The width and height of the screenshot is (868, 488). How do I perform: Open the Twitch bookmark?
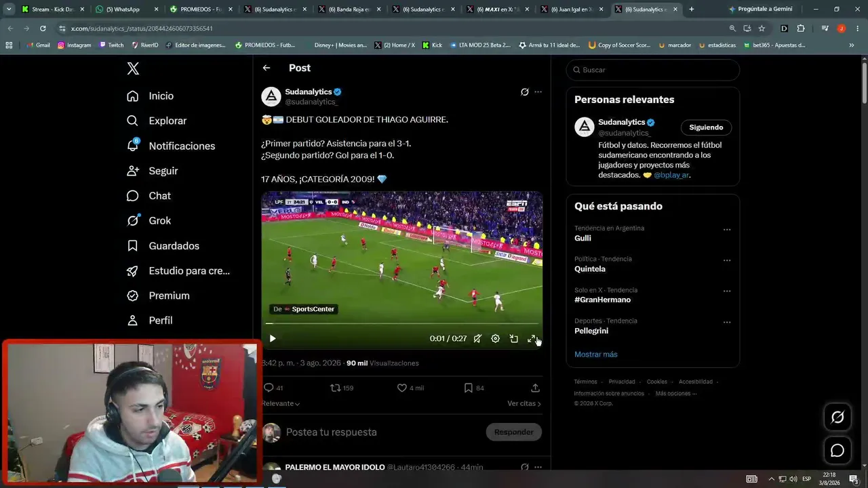pos(111,45)
